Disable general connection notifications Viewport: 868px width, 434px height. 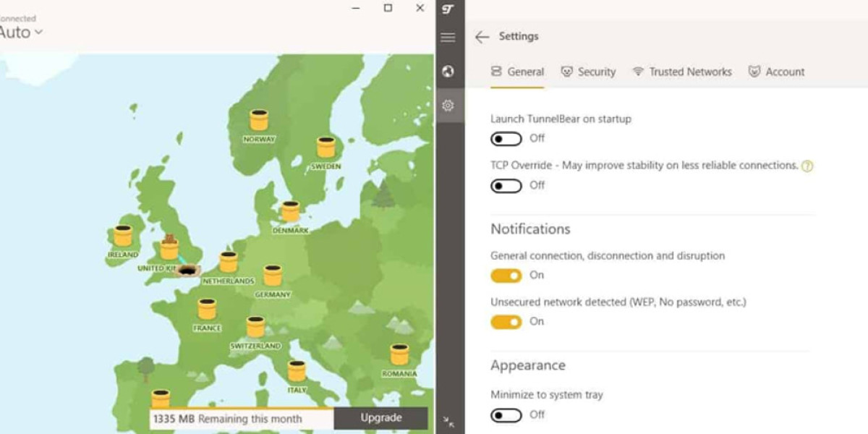click(508, 276)
